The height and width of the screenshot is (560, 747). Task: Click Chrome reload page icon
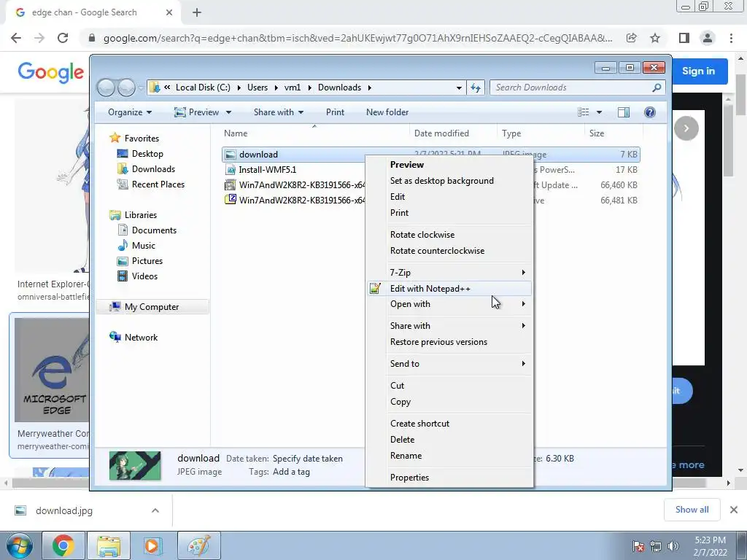click(63, 38)
